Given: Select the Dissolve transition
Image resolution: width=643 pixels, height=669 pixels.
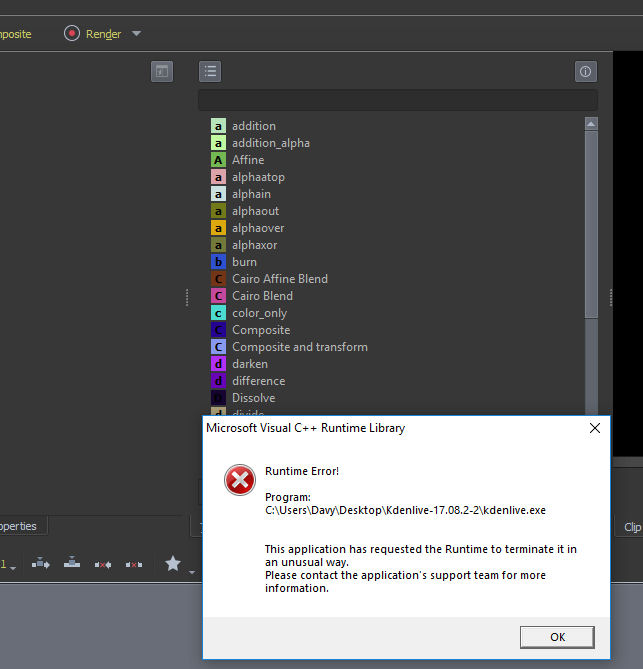Looking at the screenshot, I should 243,398.
